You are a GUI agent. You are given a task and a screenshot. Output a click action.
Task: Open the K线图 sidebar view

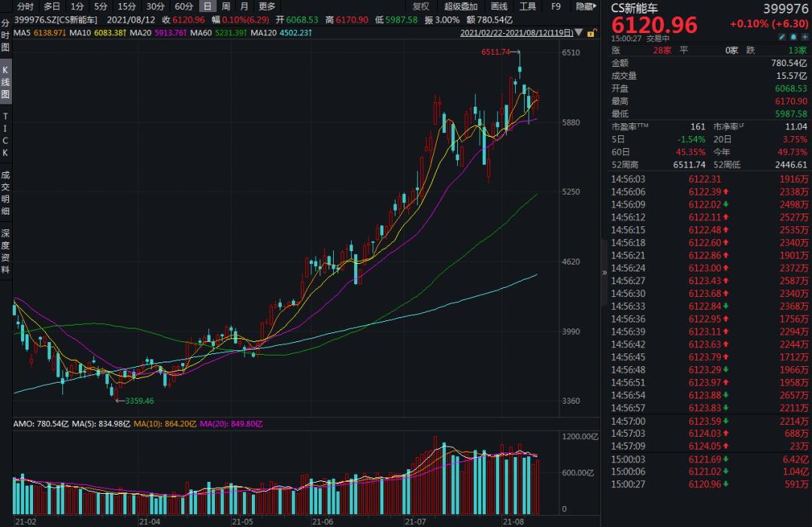[5, 82]
